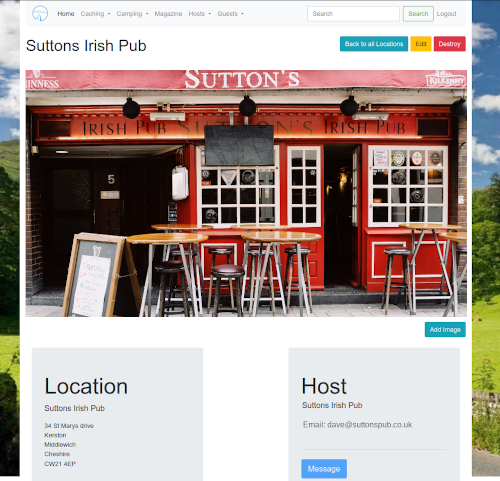500x481 pixels.
Task: Select the county text Cheshire
Action: click(57, 454)
